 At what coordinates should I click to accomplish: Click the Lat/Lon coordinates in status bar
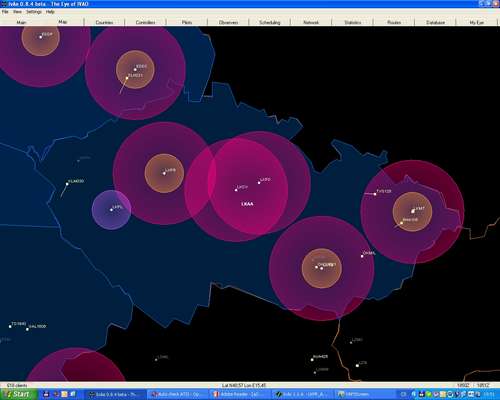244,385
